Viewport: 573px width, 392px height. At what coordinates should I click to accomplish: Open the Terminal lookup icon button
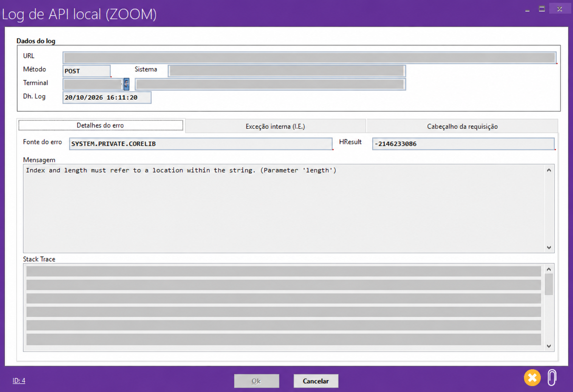[126, 84]
